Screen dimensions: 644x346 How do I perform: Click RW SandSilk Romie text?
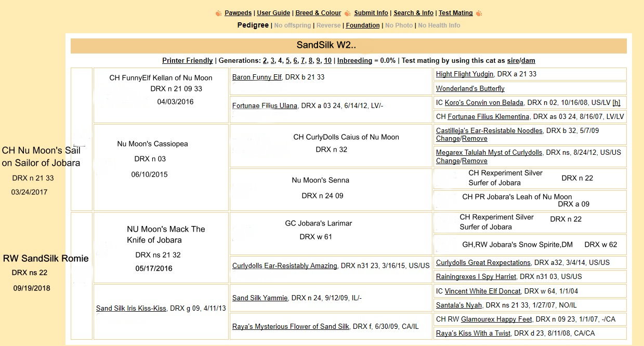click(46, 258)
